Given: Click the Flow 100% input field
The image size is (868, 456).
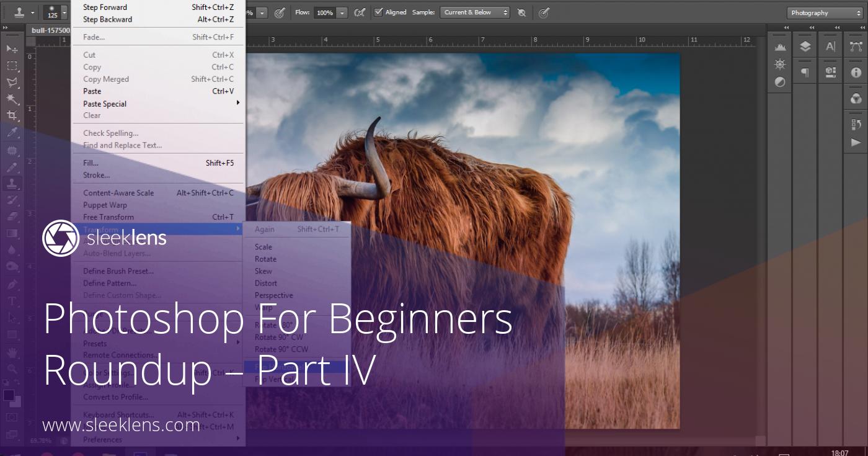Looking at the screenshot, I should tap(325, 12).
